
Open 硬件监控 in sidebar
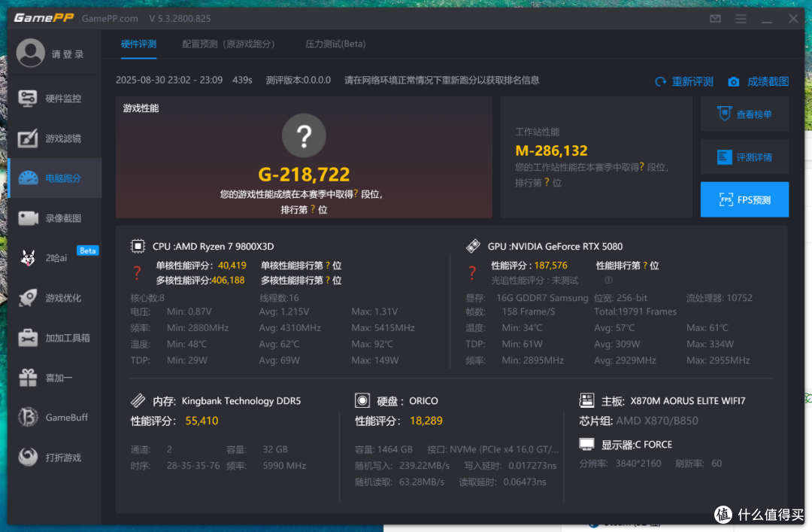coord(54,99)
